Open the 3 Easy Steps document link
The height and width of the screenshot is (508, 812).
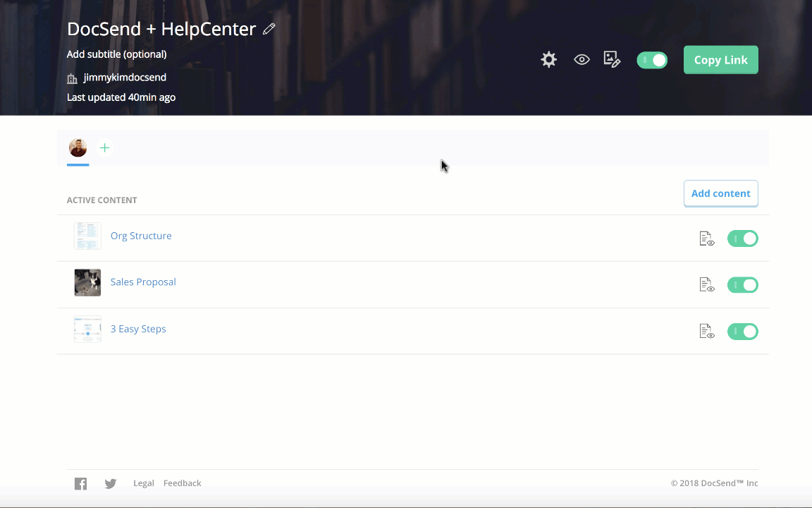click(138, 329)
